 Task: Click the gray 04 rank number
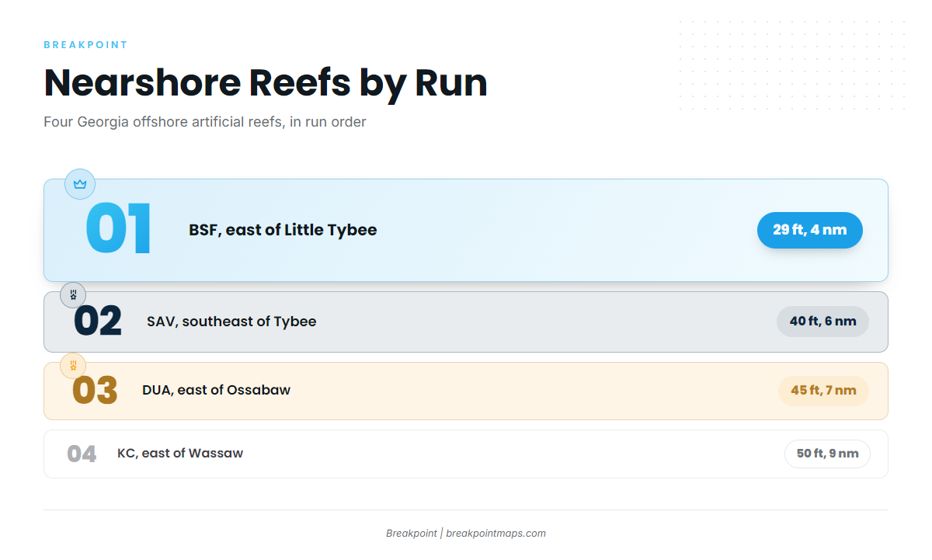[82, 454]
